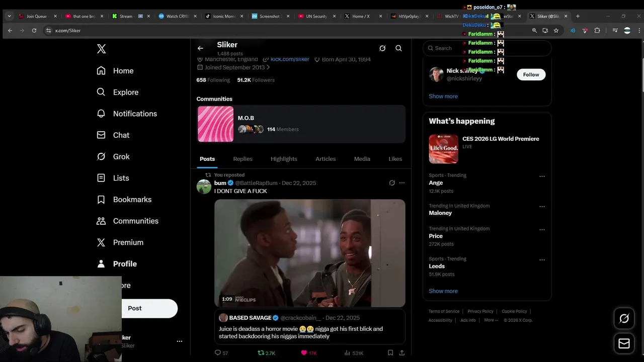Click Show more under who to follow

click(x=443, y=96)
